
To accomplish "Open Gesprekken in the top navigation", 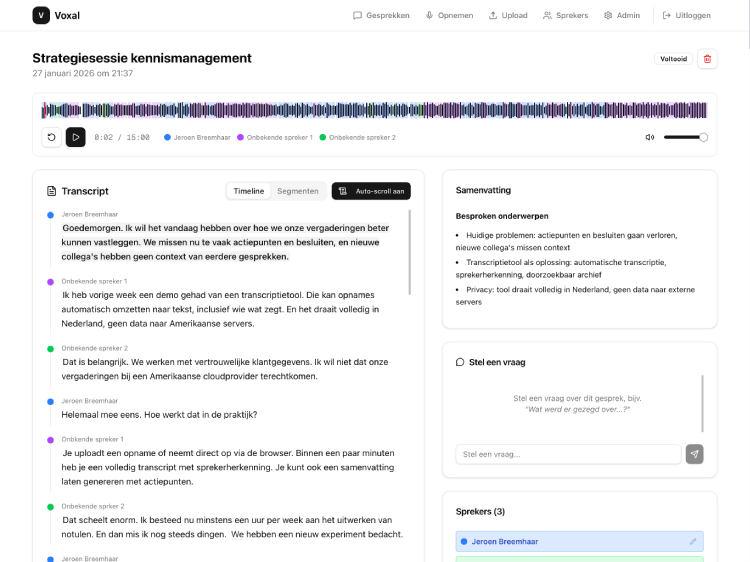I will pyautogui.click(x=381, y=15).
